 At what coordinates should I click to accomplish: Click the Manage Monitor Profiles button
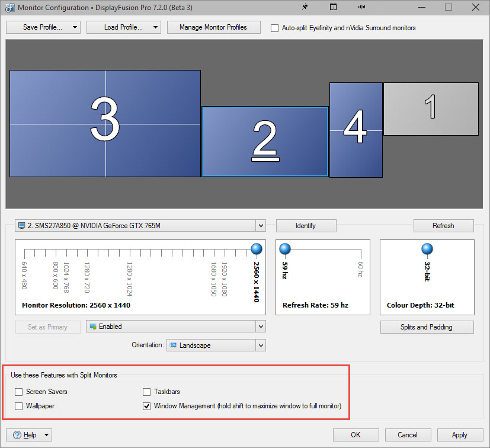tap(213, 27)
